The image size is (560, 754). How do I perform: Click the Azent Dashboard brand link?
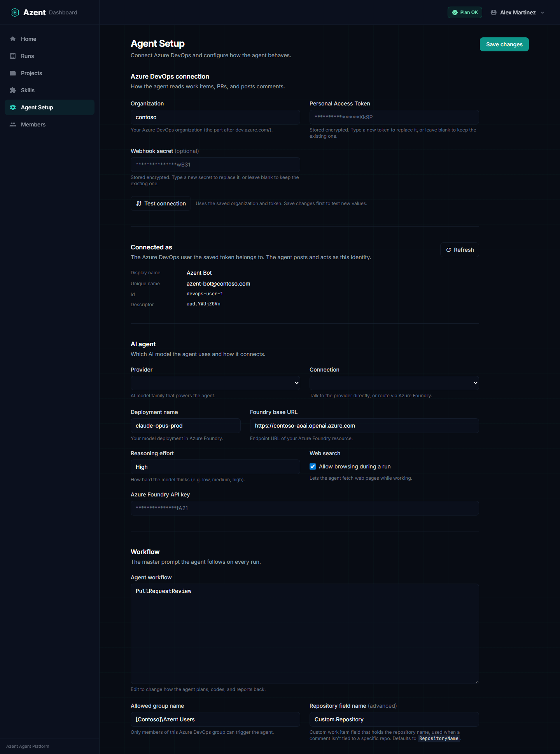pos(44,12)
